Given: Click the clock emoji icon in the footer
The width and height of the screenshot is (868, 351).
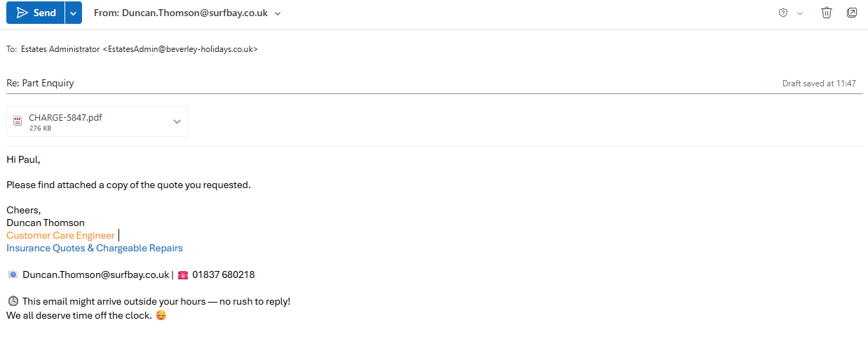Looking at the screenshot, I should (x=13, y=301).
